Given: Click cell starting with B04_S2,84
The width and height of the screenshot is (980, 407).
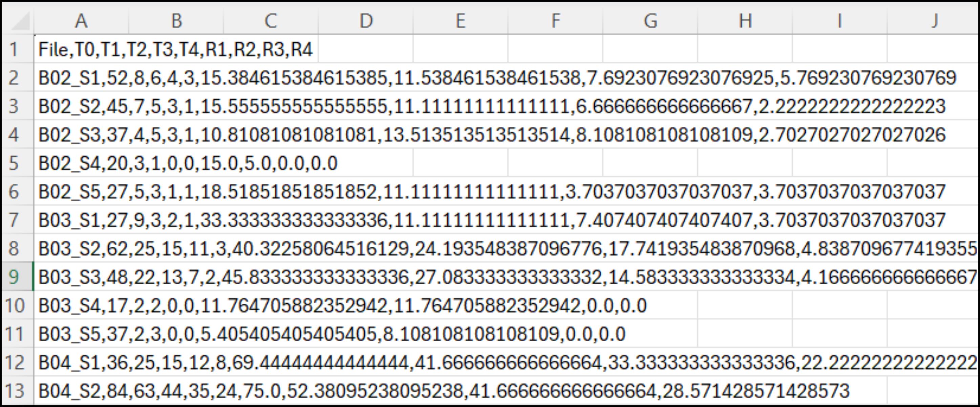Looking at the screenshot, I should pos(81,391).
